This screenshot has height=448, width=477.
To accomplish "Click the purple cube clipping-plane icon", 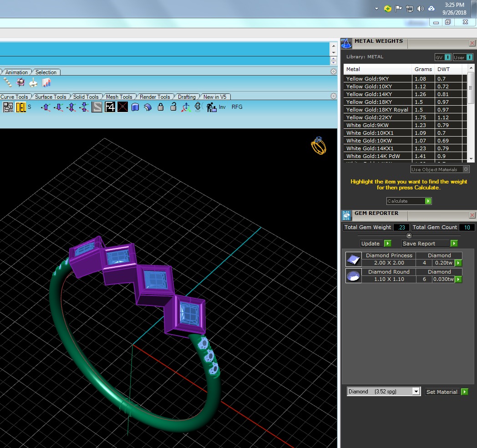I will (x=20, y=82).
